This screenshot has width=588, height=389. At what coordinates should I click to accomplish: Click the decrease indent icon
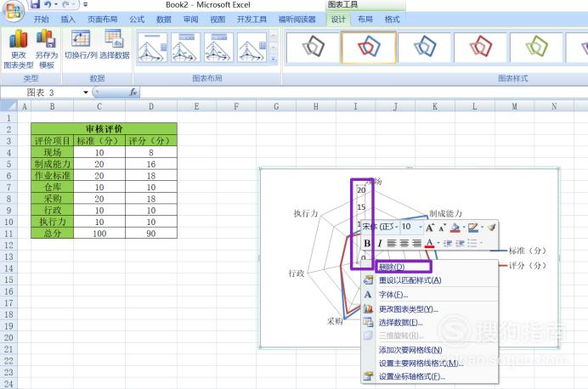pos(448,243)
